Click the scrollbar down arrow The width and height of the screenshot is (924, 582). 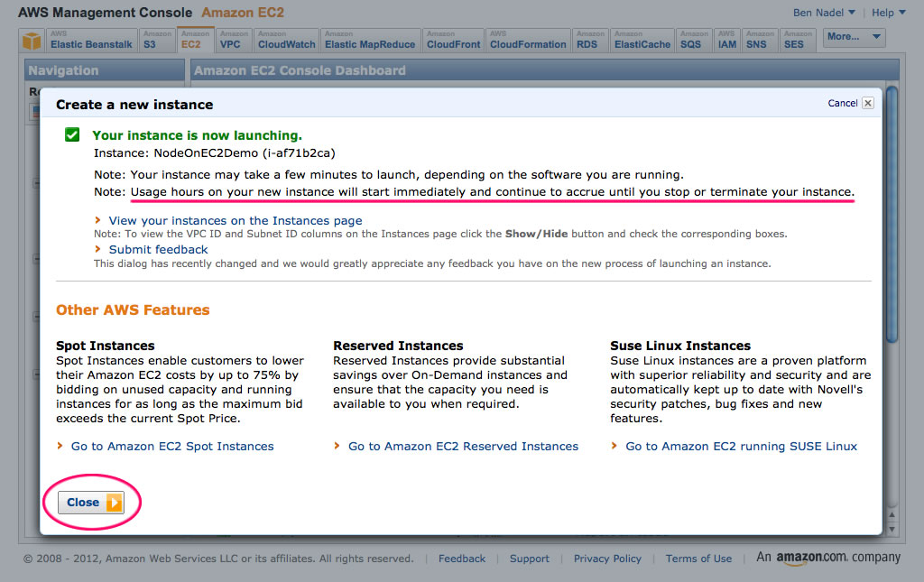point(892,529)
